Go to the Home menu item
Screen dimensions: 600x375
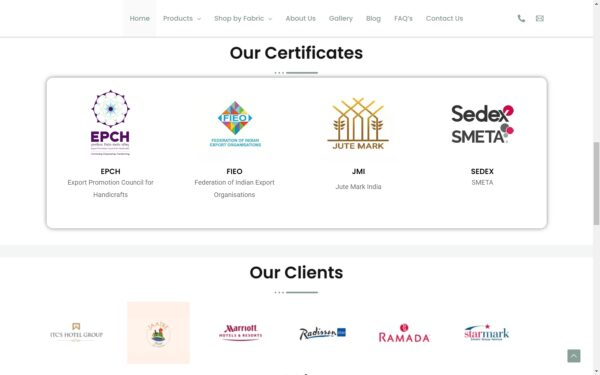click(140, 18)
